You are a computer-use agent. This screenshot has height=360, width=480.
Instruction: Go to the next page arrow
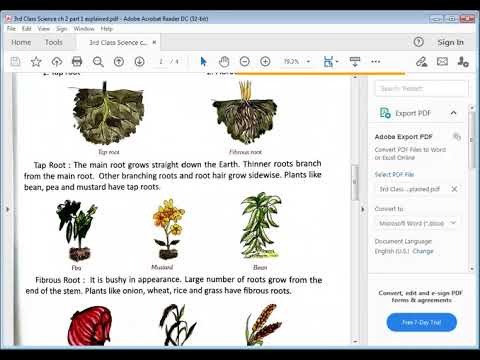click(139, 62)
